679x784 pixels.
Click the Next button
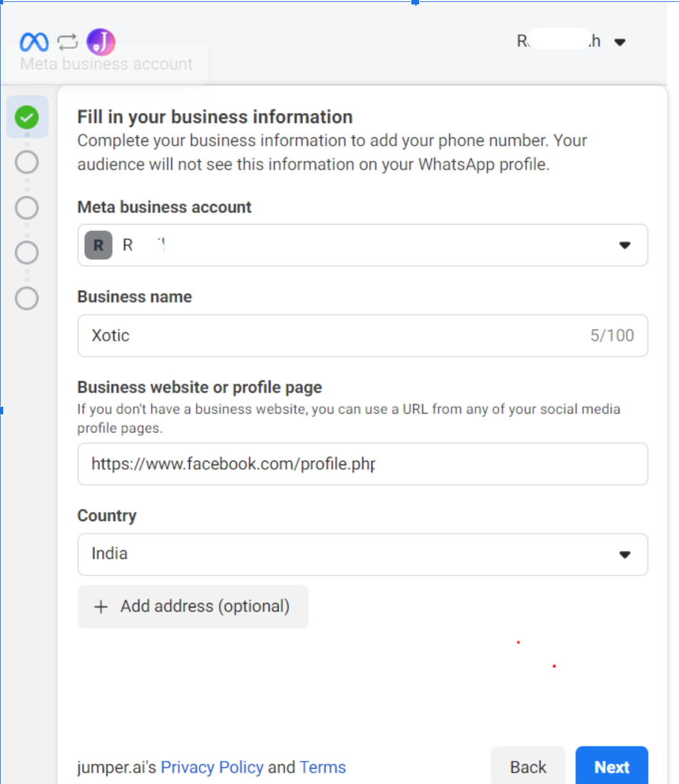point(612,767)
